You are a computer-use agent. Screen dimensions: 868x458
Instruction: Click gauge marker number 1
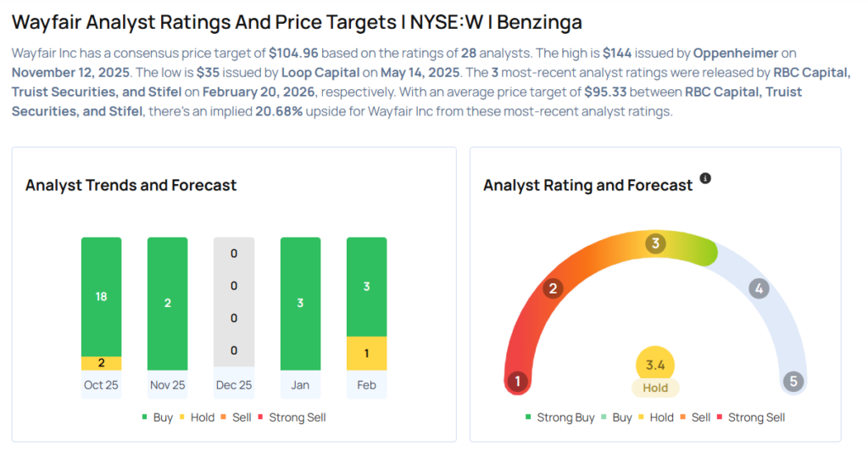pos(517,382)
